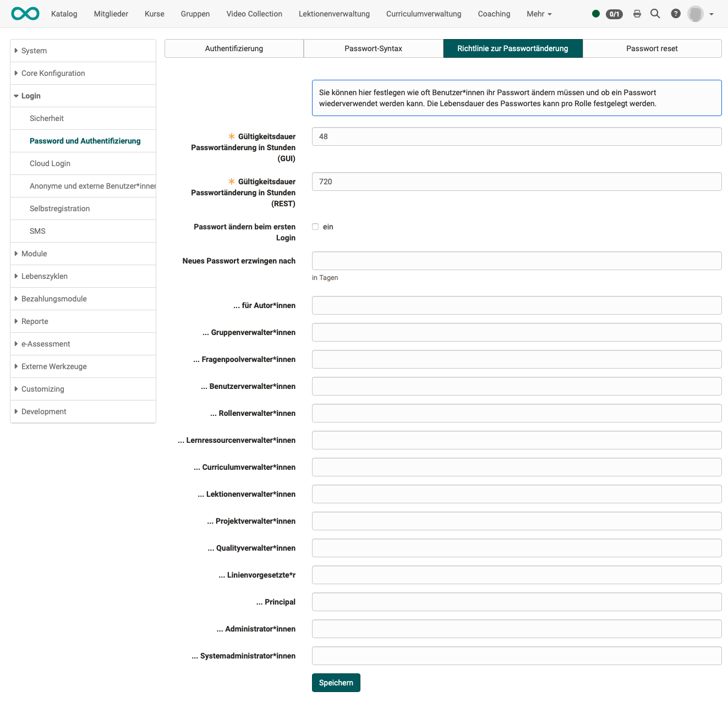Click the Lernressourcenverwalter*innen input field
728x708 pixels.
pos(517,440)
